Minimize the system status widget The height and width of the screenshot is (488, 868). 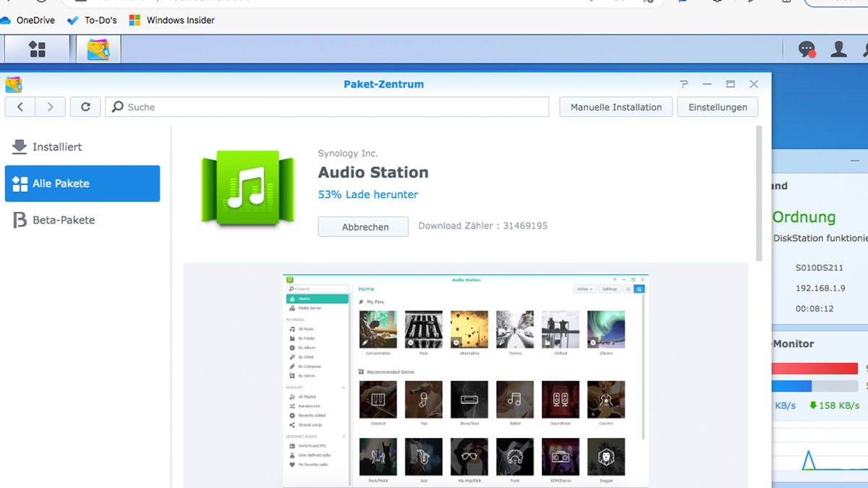(x=855, y=160)
